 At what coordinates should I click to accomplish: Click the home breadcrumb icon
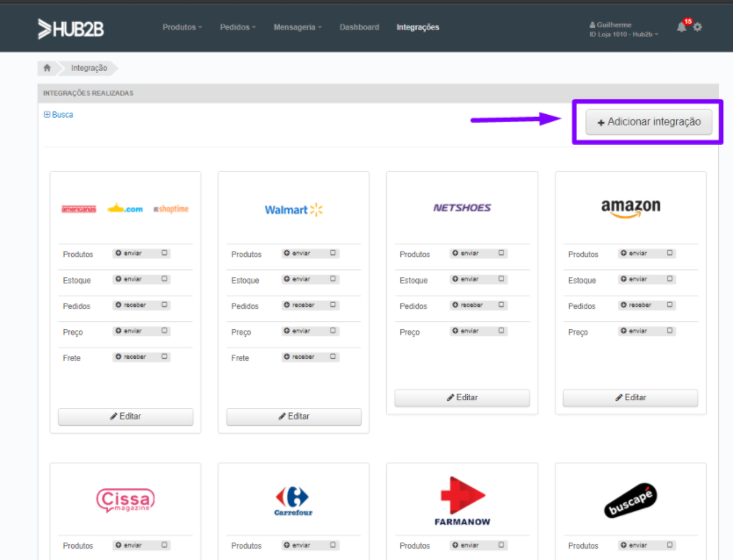(x=47, y=68)
